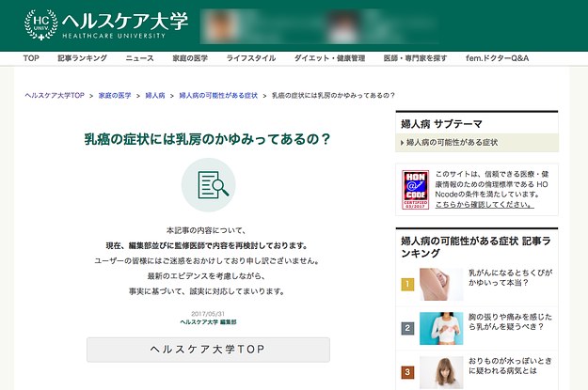Click the rank 3 number badge
Viewport: 588px width, 390px height.
click(407, 372)
